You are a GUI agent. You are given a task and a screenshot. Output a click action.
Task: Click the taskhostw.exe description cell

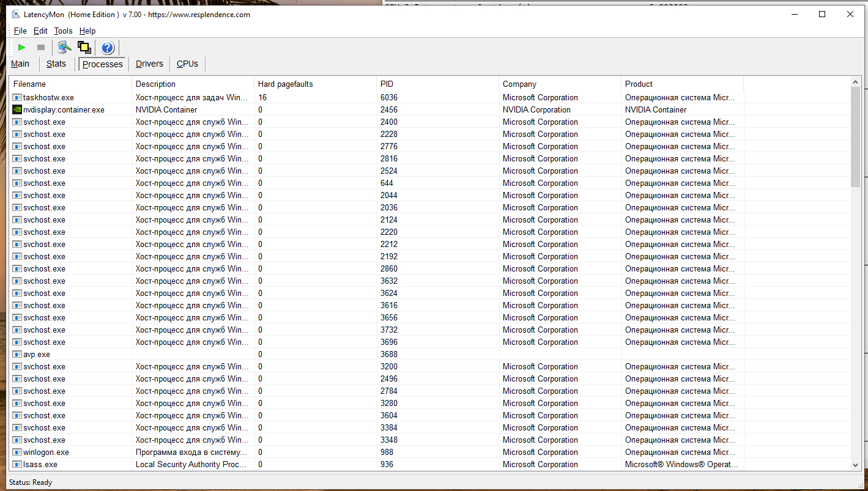(x=192, y=97)
